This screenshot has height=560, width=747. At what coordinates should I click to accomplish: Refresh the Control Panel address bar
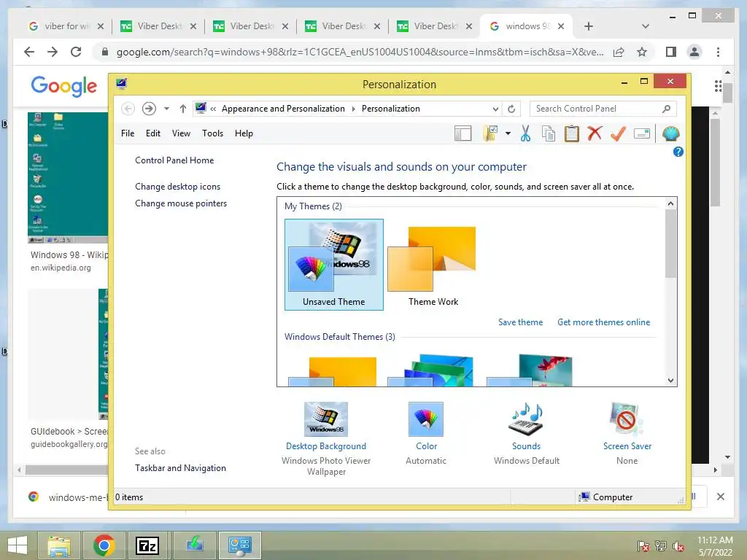click(x=511, y=109)
